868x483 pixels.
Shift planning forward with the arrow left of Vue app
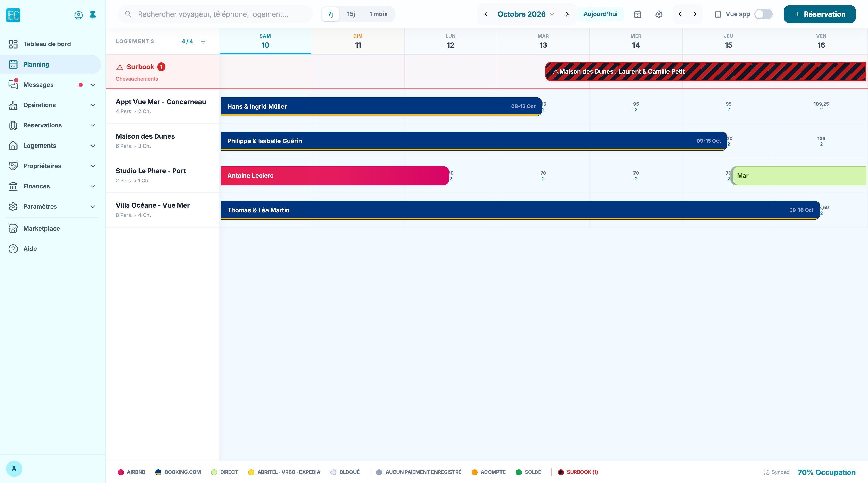point(695,14)
